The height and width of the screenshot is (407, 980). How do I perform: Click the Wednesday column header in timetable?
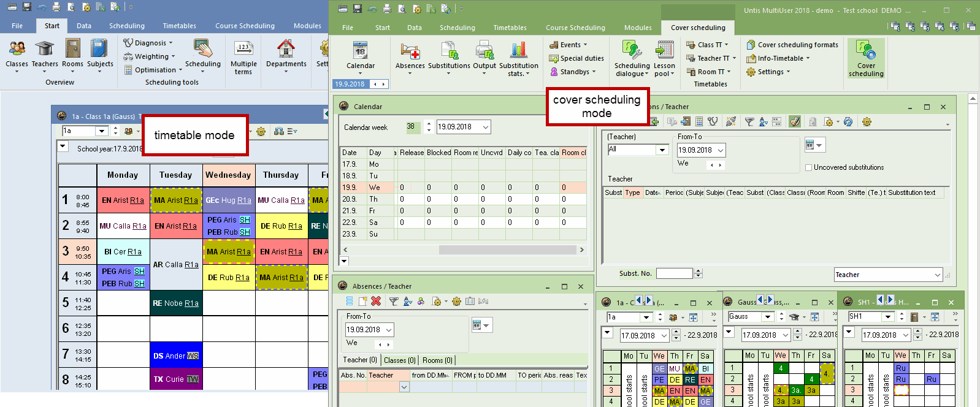(228, 175)
